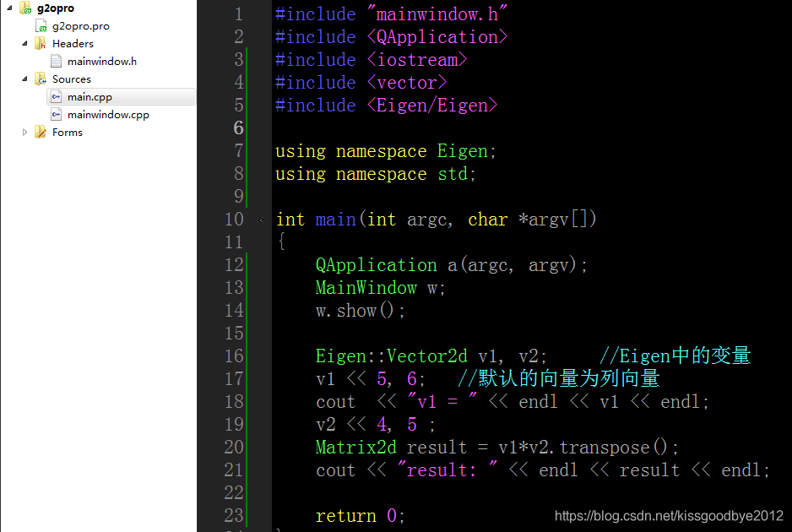Collapse the Headers folder arrow
The height and width of the screenshot is (532, 792).
pyautogui.click(x=24, y=43)
